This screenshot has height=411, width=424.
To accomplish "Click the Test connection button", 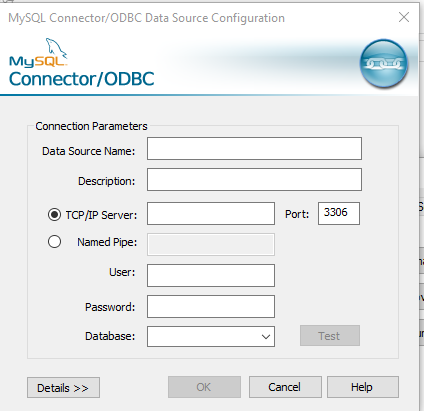I will [x=330, y=336].
